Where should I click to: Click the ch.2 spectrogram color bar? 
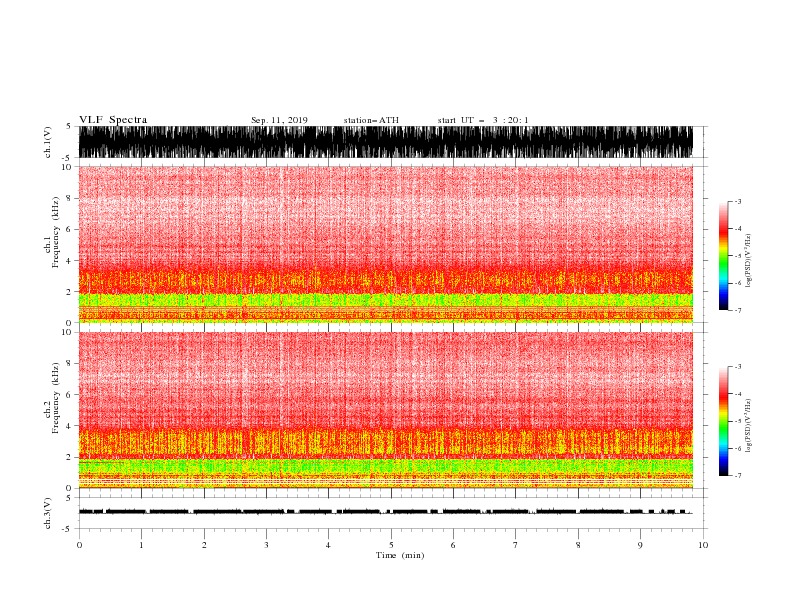(723, 421)
